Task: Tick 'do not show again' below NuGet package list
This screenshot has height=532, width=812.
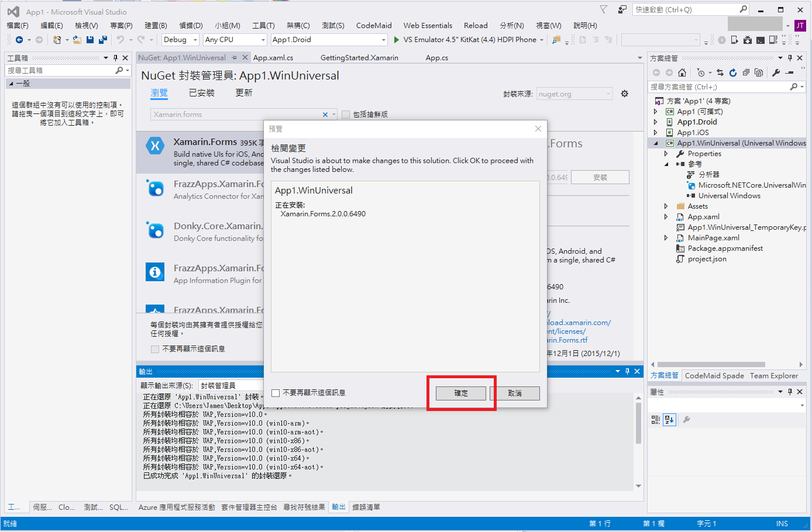Action: pos(155,349)
